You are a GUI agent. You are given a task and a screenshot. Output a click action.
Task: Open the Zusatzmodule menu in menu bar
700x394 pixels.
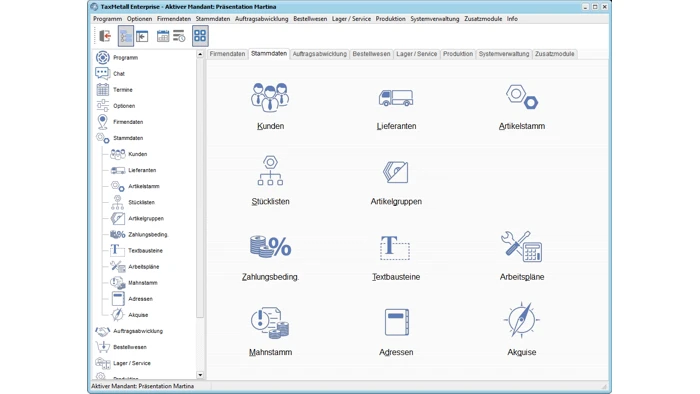pos(483,19)
